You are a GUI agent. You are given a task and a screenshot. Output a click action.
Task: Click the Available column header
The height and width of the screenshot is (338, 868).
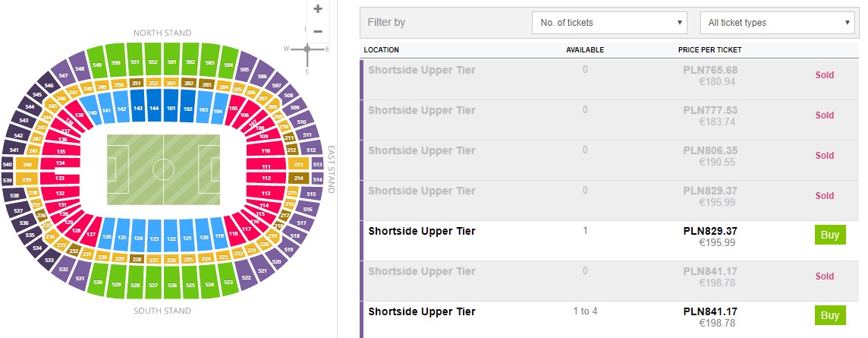(x=585, y=50)
